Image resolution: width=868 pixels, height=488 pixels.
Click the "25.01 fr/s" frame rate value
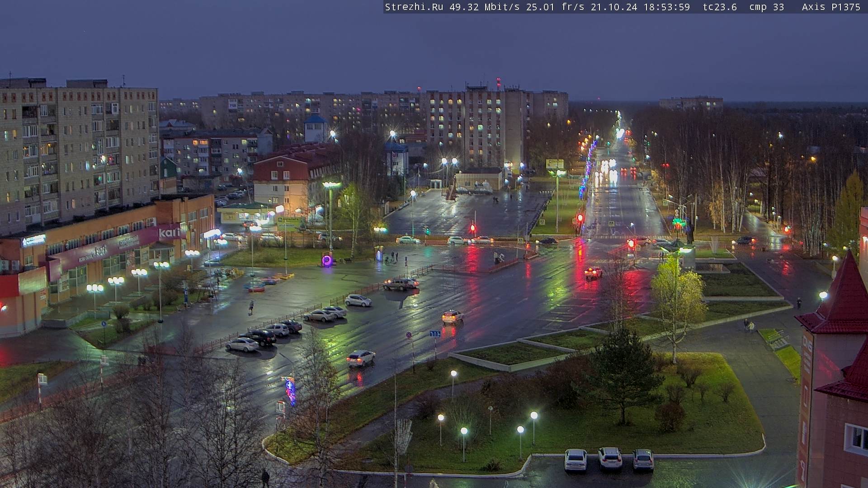555,7
